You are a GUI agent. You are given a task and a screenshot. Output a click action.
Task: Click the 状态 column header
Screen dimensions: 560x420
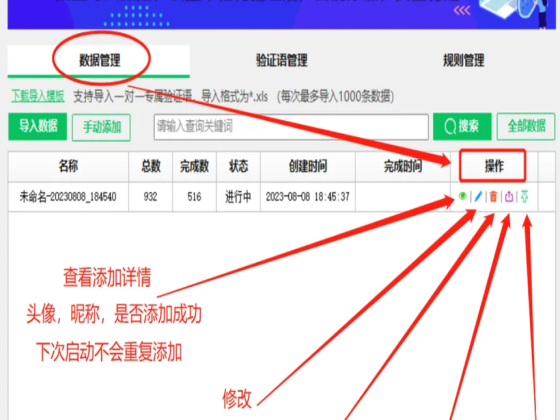click(238, 166)
